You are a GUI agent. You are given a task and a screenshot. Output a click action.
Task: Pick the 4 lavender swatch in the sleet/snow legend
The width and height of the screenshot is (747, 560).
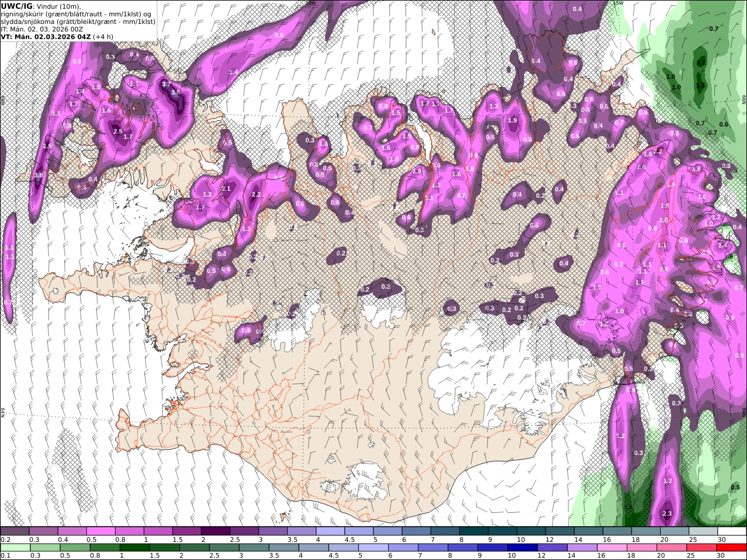pyautogui.click(x=330, y=531)
